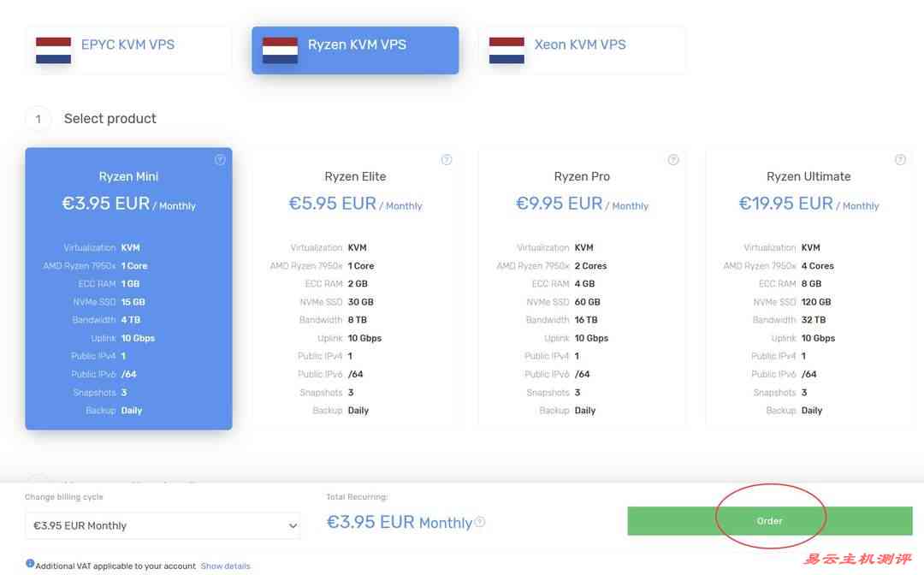Click the billing cycle dropdown arrow
The width and height of the screenshot is (924, 575).
point(293,526)
